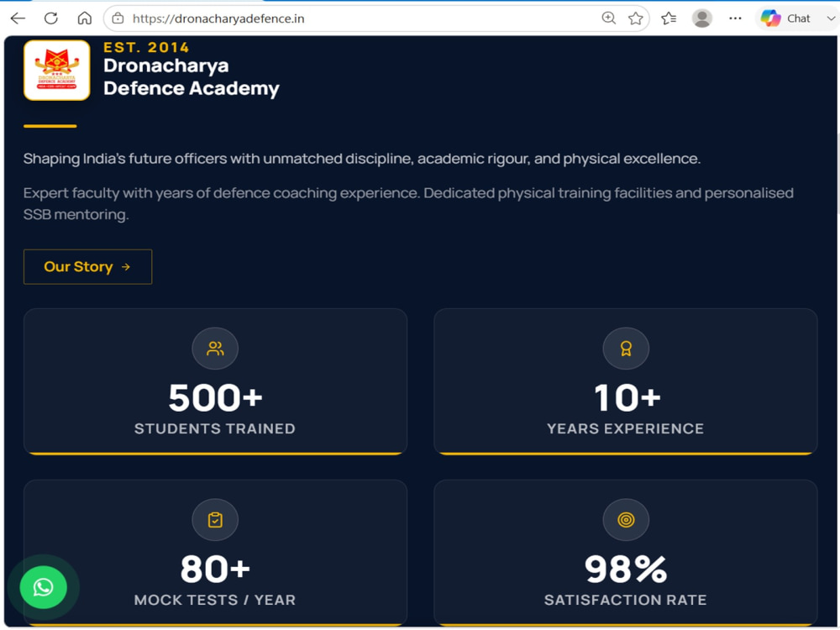Viewport: 840px width, 630px height.
Task: Select the 10+ statistic text
Action: [627, 398]
